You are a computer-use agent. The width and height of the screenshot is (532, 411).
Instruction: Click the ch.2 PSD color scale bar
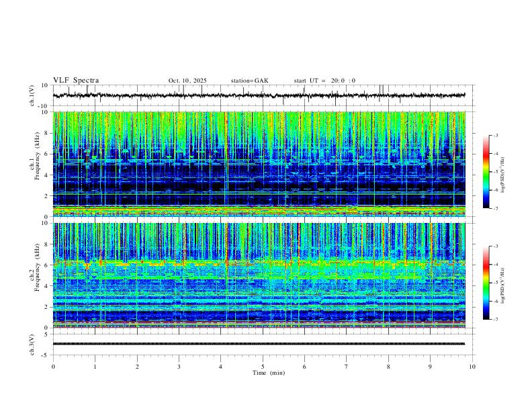click(x=486, y=283)
